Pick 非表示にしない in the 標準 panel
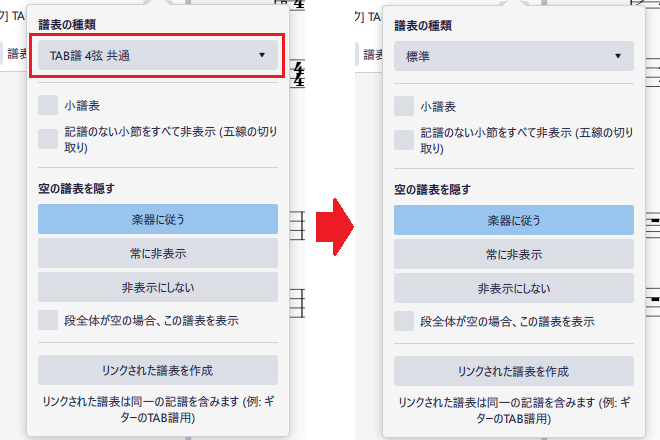 pyautogui.click(x=513, y=287)
